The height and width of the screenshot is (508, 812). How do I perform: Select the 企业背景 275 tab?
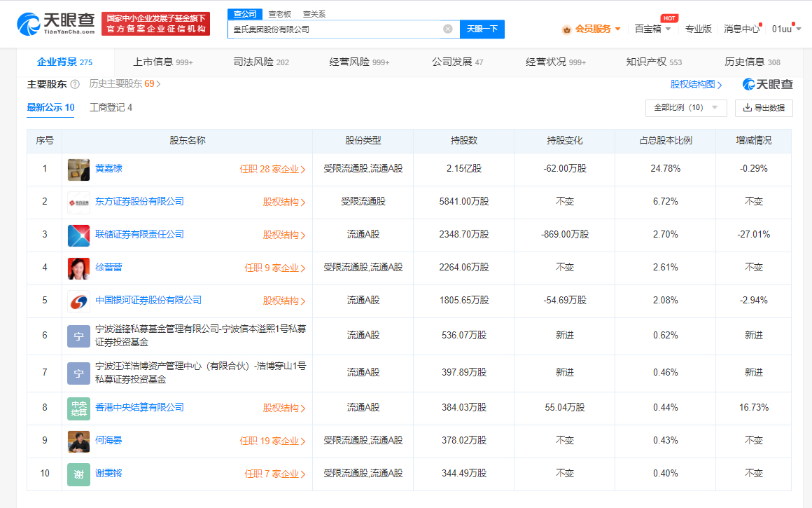pos(64,62)
